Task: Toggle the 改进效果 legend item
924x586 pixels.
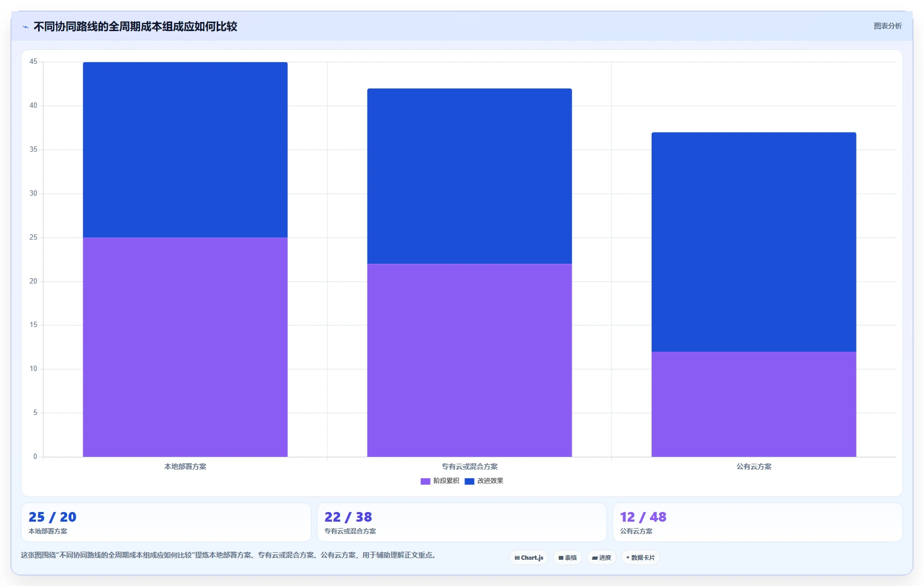Action: click(484, 481)
